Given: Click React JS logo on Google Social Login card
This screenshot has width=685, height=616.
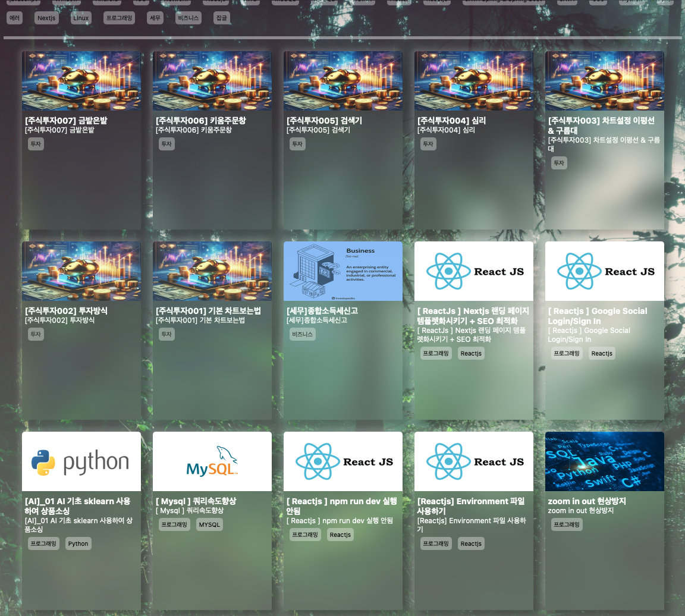Looking at the screenshot, I should [x=605, y=271].
